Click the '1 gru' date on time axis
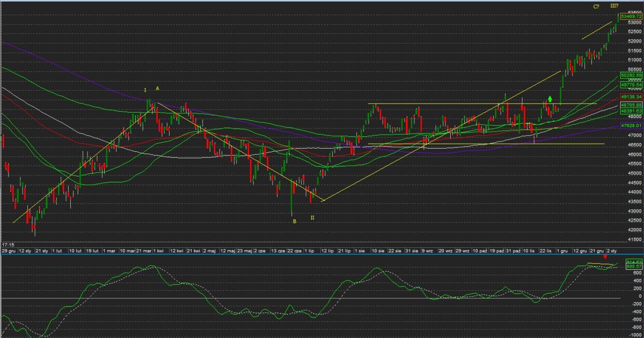This screenshot has width=644, height=338. (x=561, y=251)
